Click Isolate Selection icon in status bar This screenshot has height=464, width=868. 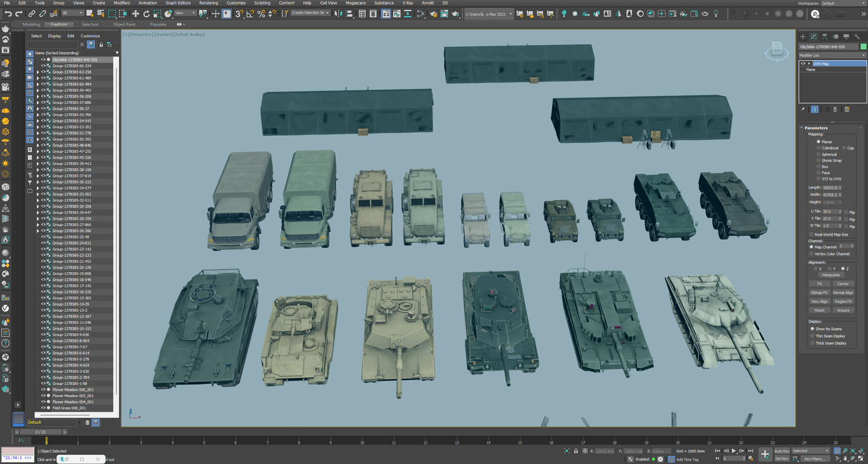click(567, 451)
